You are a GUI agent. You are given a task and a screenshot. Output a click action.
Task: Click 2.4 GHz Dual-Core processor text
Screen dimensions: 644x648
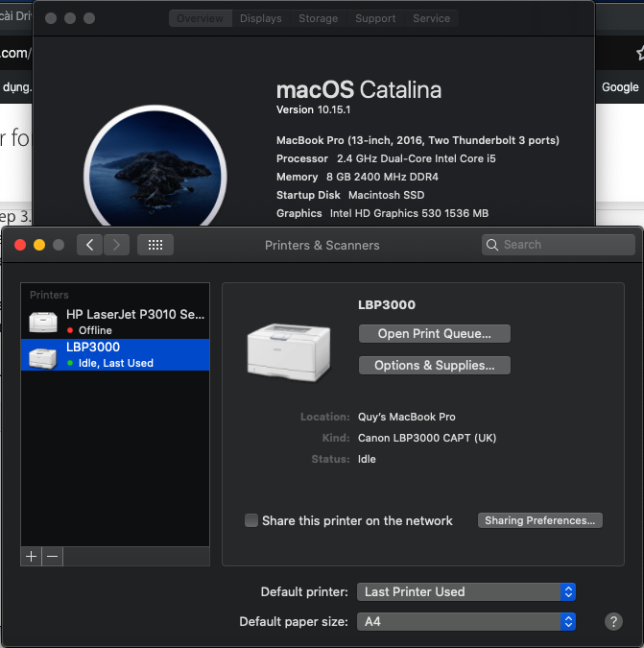pos(416,158)
